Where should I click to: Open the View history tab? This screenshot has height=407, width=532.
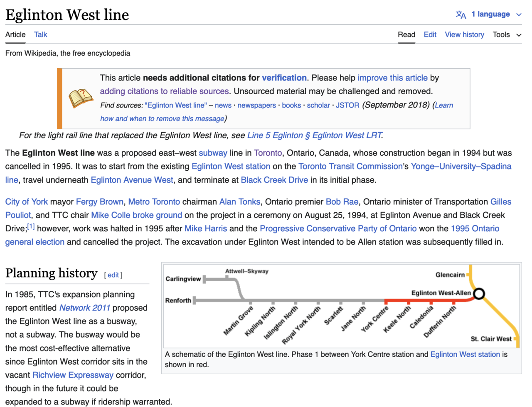(464, 34)
